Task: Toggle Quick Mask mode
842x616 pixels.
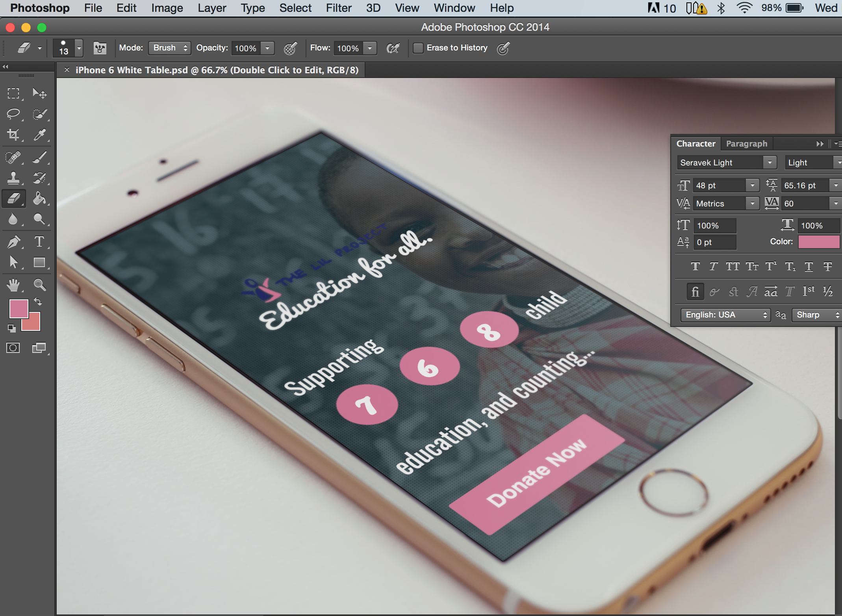Action: point(13,348)
